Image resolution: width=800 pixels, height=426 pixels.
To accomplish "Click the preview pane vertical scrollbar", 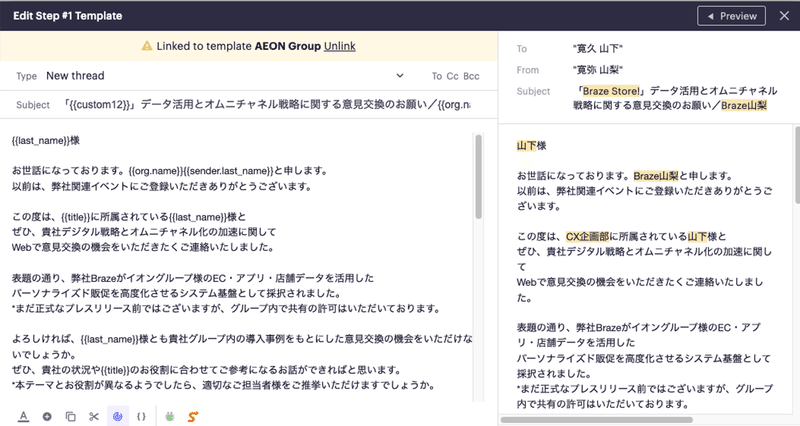I will click(x=796, y=166).
